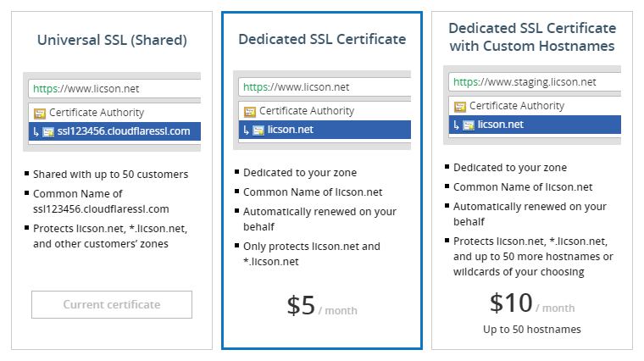Click the Universal SSL (Shared) heading
644x361 pixels.
pyautogui.click(x=112, y=40)
